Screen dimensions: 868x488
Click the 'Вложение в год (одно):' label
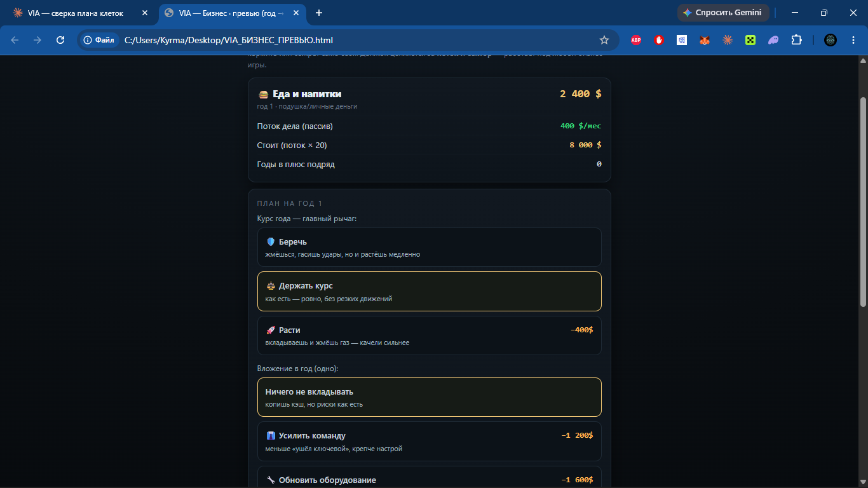(x=298, y=369)
